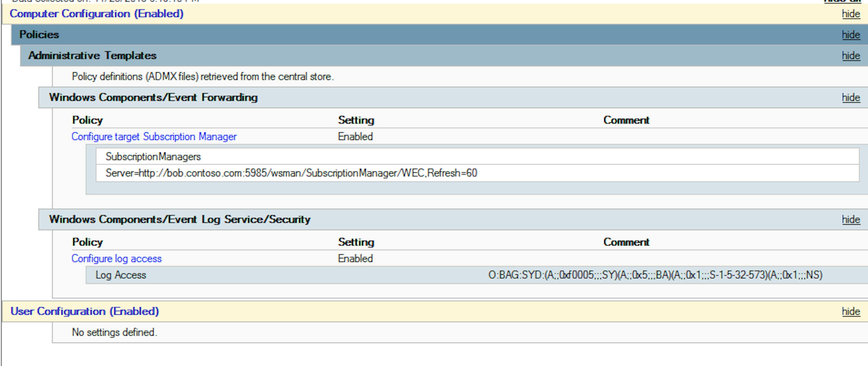Screen dimensions: 868x366
Task: Click Event Log Service/Security heading text
Action: coord(180,219)
